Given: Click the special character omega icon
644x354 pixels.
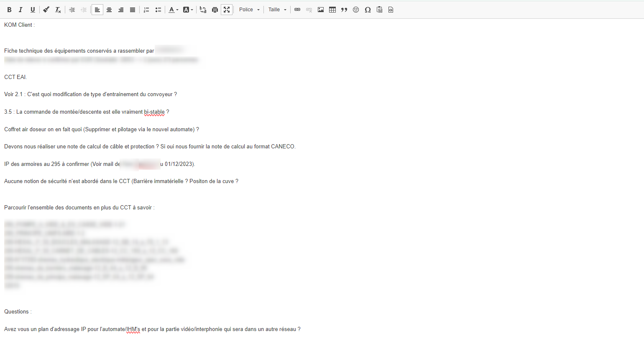Looking at the screenshot, I should [x=368, y=10].
